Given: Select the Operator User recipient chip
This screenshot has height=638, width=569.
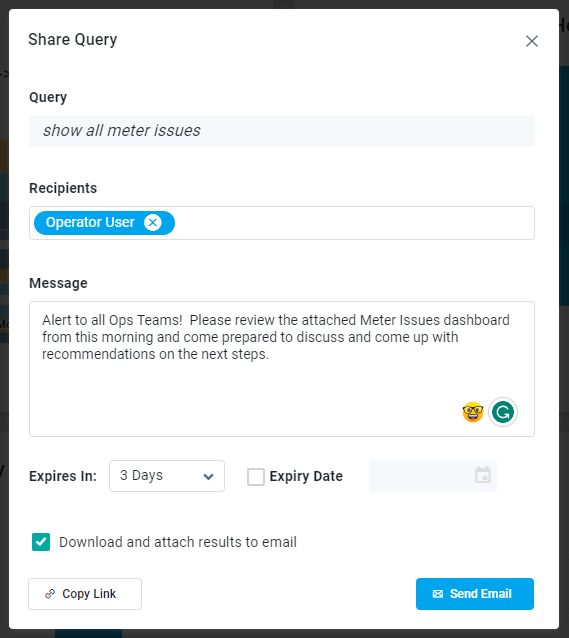Looking at the screenshot, I should click(90, 223).
